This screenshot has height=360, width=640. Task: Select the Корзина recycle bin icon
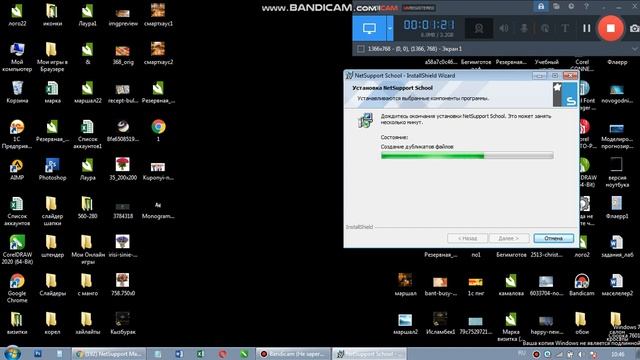(17, 92)
